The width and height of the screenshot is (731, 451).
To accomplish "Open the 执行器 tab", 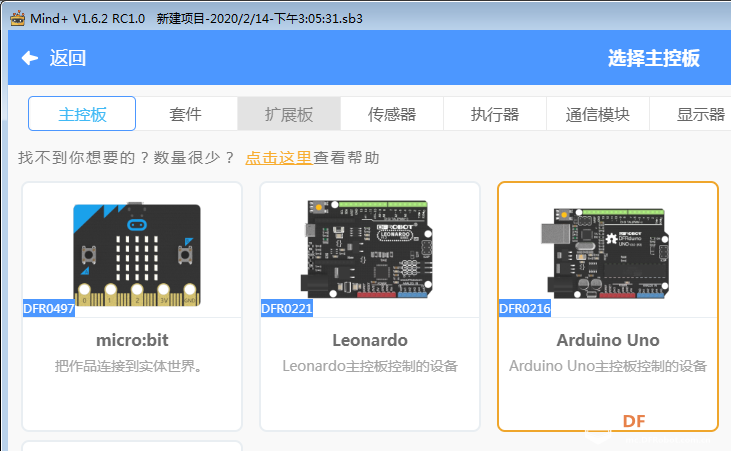I will pyautogui.click(x=495, y=114).
